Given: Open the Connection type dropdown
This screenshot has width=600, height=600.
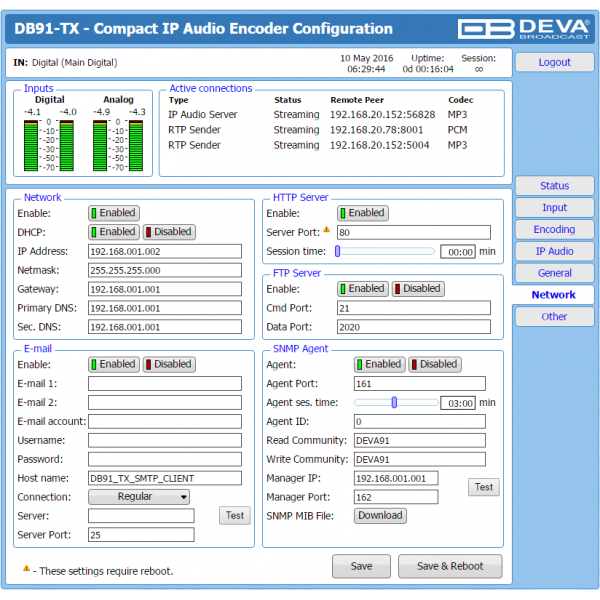Looking at the screenshot, I should point(139,497).
